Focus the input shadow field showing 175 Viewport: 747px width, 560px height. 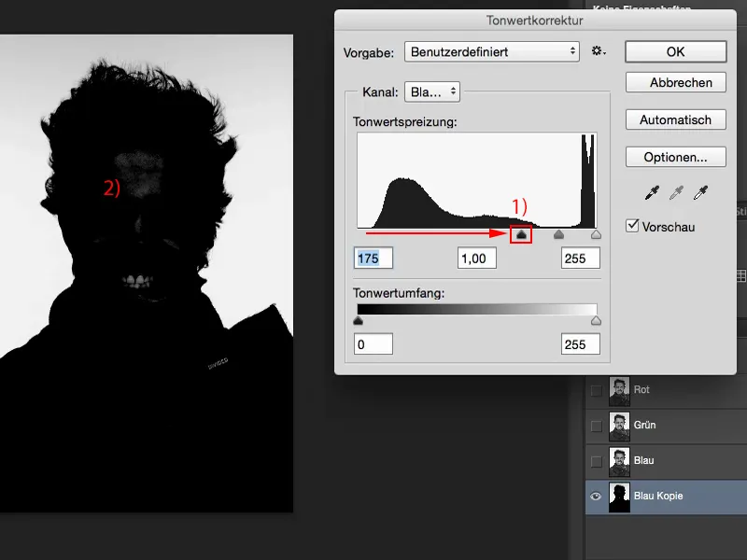(x=373, y=259)
